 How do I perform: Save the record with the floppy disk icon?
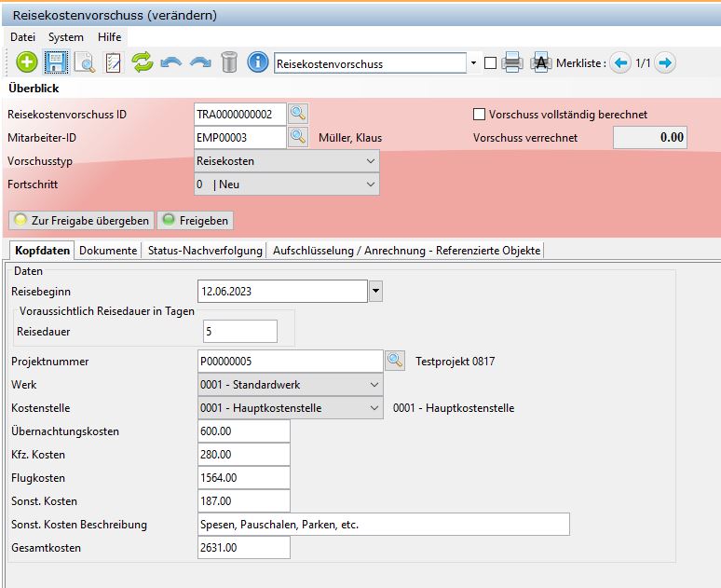pyautogui.click(x=56, y=63)
